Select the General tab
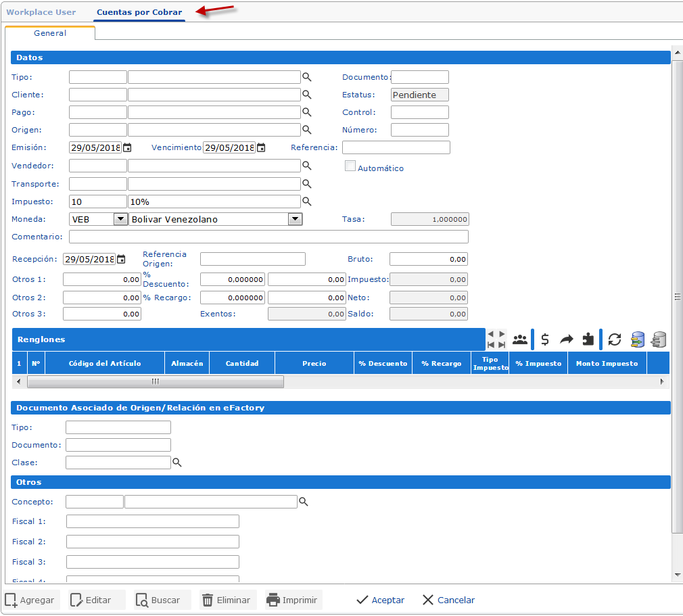683x616 pixels. [x=50, y=33]
